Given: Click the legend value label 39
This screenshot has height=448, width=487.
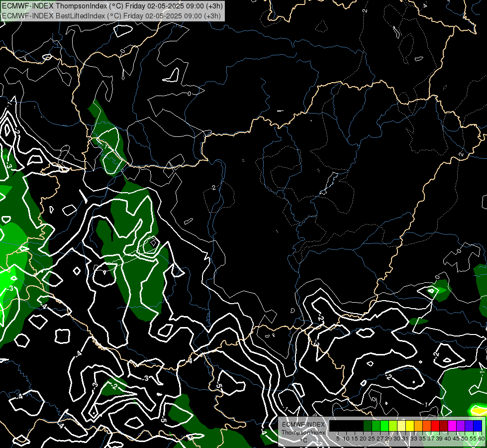Looking at the screenshot, I should [x=439, y=439].
